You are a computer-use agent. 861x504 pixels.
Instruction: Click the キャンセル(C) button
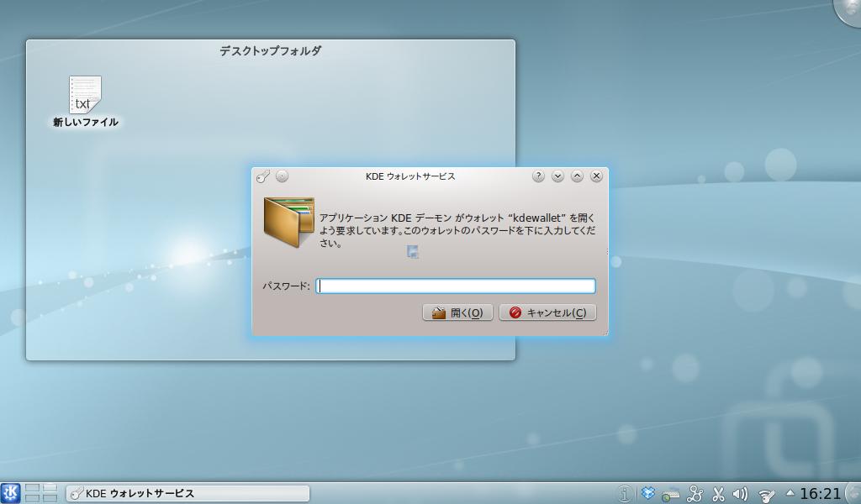pos(547,312)
